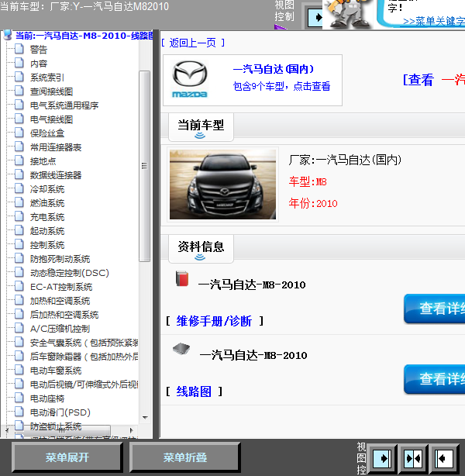Click the bottom view control collapse-left icon
This screenshot has height=476, width=465.
click(x=444, y=458)
